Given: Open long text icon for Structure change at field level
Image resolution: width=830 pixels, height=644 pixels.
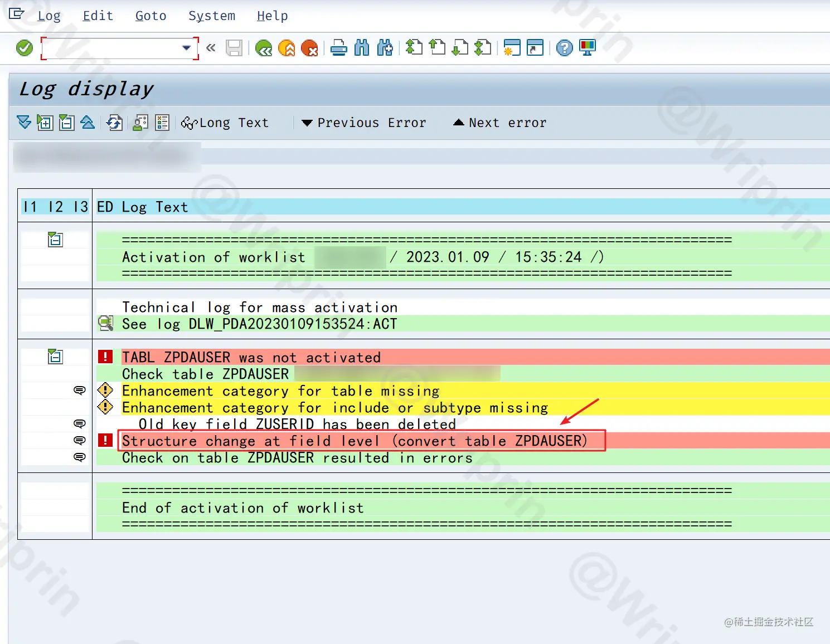Looking at the screenshot, I should [80, 440].
